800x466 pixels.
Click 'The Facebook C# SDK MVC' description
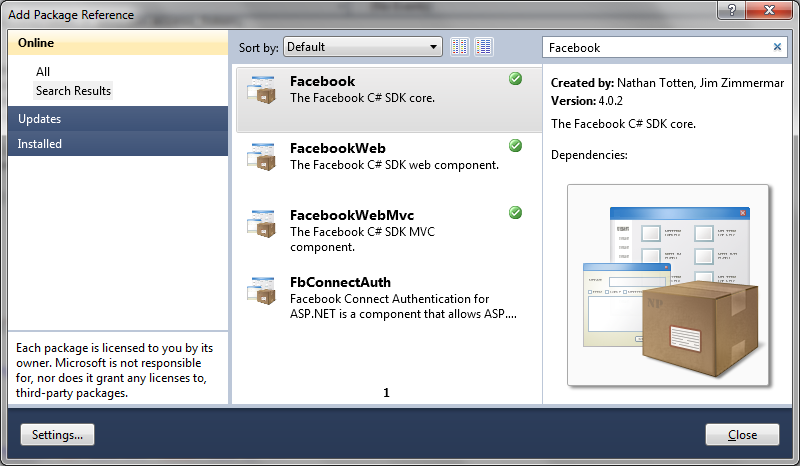click(x=362, y=232)
